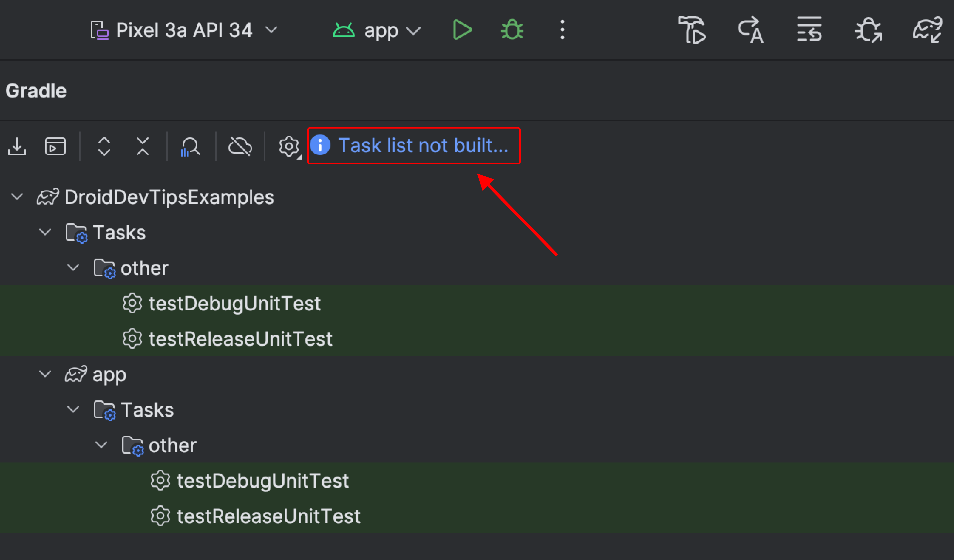Run the app configuration
The width and height of the screenshot is (954, 560).
[462, 30]
